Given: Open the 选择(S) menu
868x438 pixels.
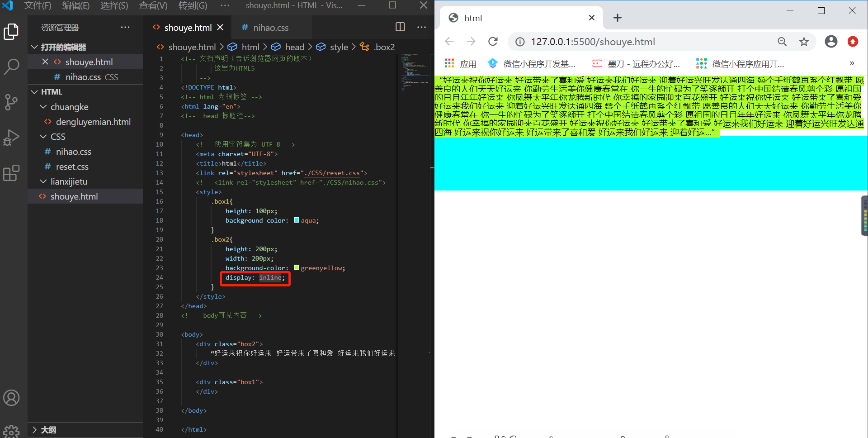Looking at the screenshot, I should (x=114, y=5).
